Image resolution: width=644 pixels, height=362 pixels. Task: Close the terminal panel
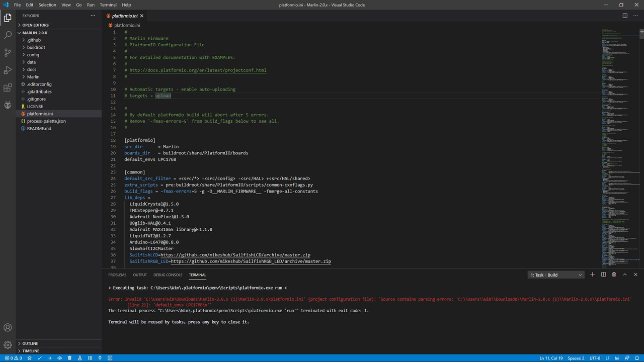[x=635, y=275]
